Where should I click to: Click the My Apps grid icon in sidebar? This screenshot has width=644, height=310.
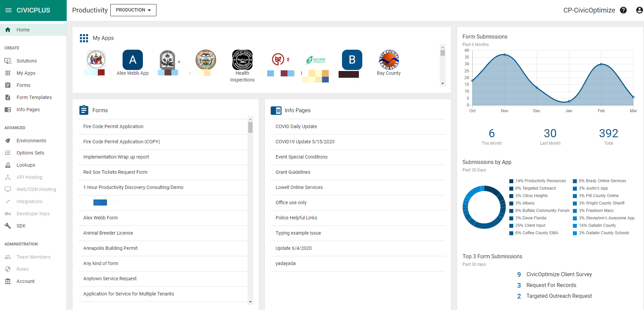pos(8,73)
